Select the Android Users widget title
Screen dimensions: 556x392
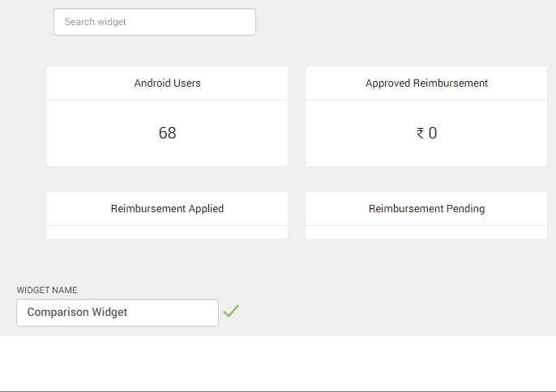point(167,83)
